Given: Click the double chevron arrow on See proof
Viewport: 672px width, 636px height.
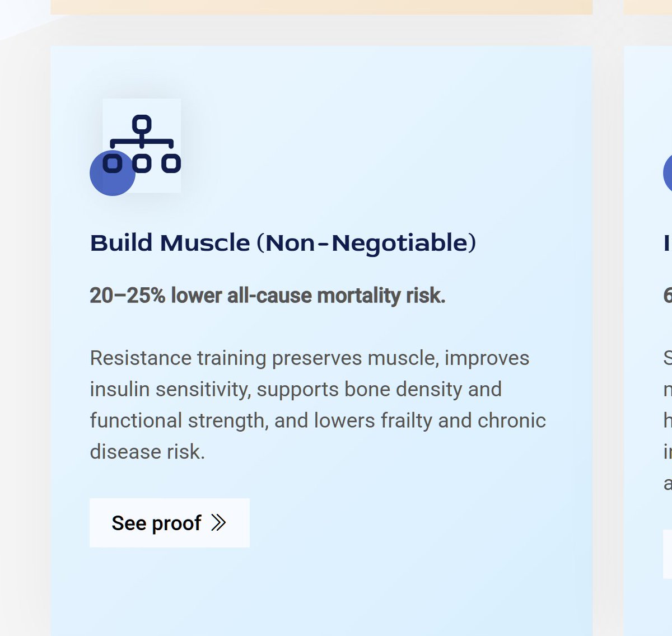Looking at the screenshot, I should (218, 523).
